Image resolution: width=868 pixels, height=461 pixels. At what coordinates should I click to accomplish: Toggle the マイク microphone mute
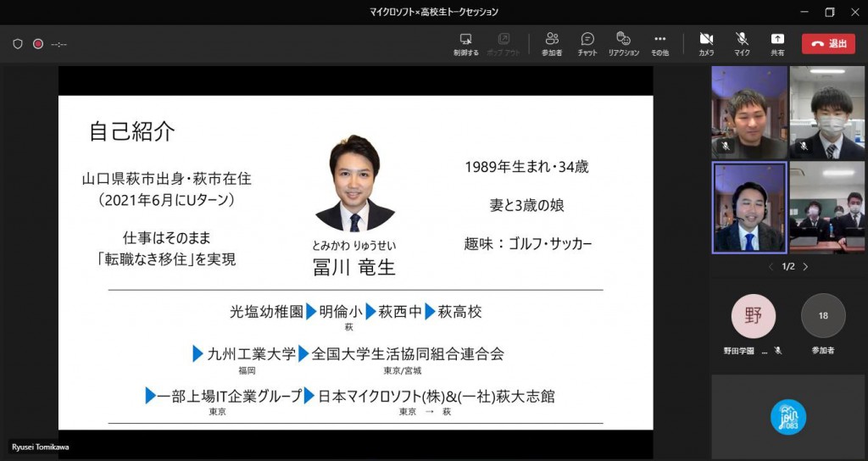742,44
